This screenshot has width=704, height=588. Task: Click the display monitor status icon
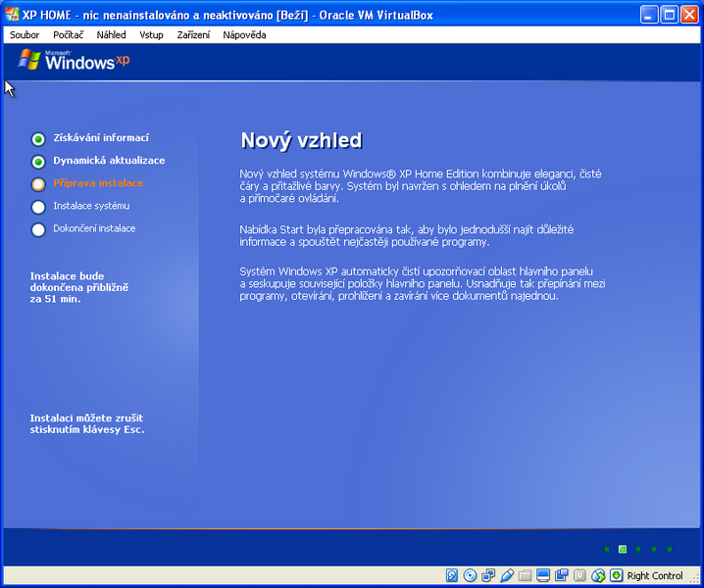[543, 575]
